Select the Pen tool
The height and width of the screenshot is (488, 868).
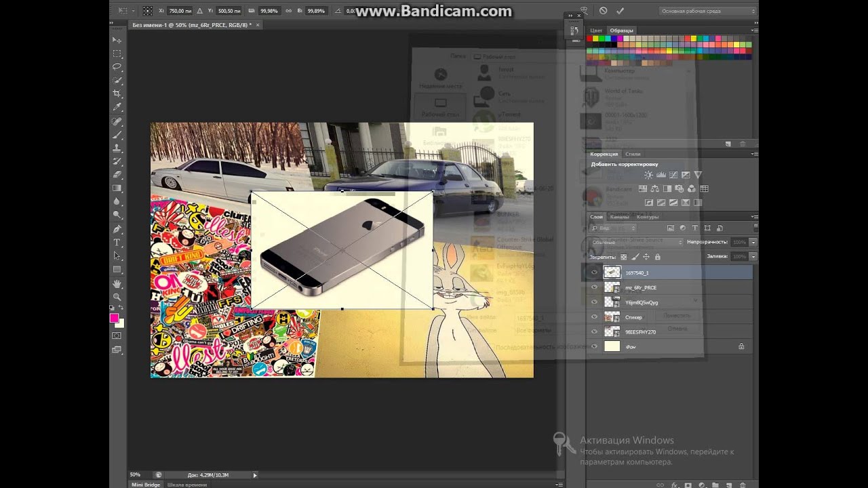117,229
